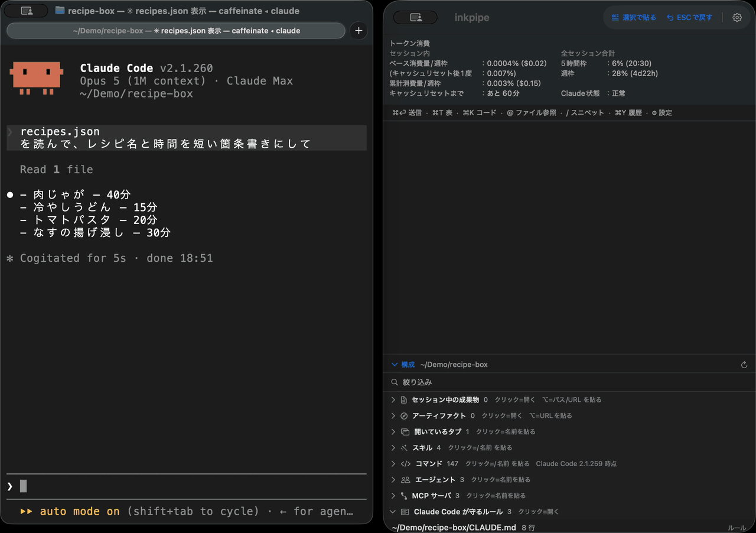
Task: Click the ⌘T 表 shortcut hint
Action: coord(442,113)
